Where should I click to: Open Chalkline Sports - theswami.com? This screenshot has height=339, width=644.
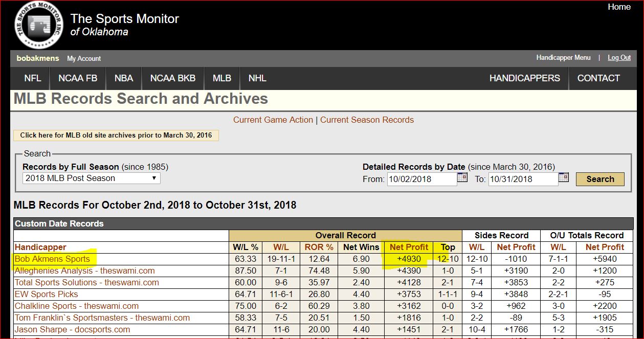click(77, 306)
